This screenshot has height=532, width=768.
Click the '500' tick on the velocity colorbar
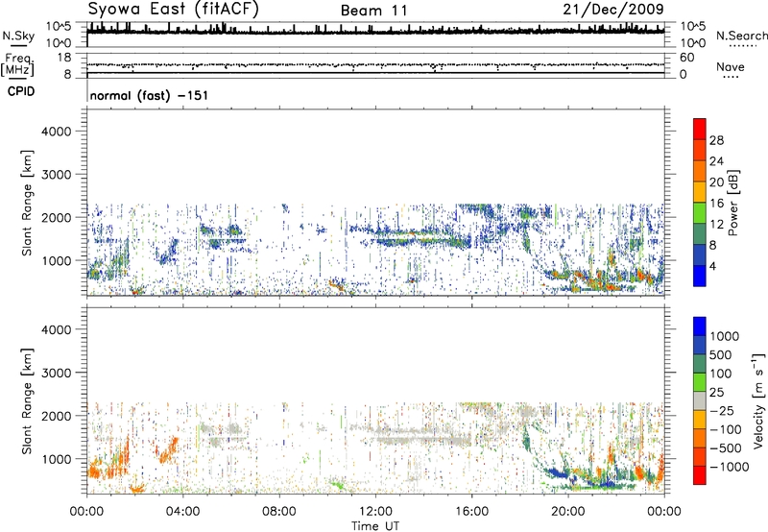click(x=719, y=355)
